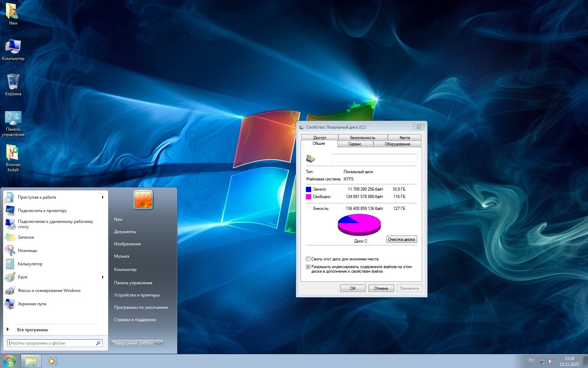Switch to the Сервис tab
Image resolution: width=588 pixels, height=368 pixels.
point(355,144)
